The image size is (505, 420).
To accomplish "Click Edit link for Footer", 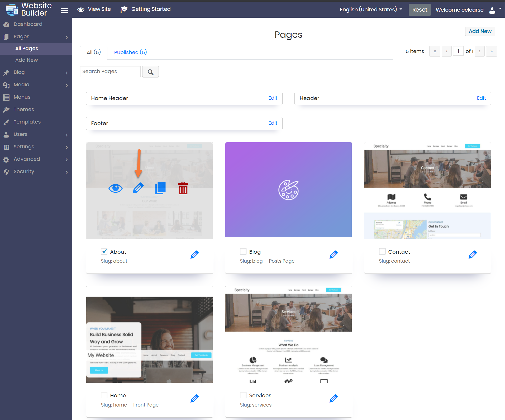I will 273,123.
